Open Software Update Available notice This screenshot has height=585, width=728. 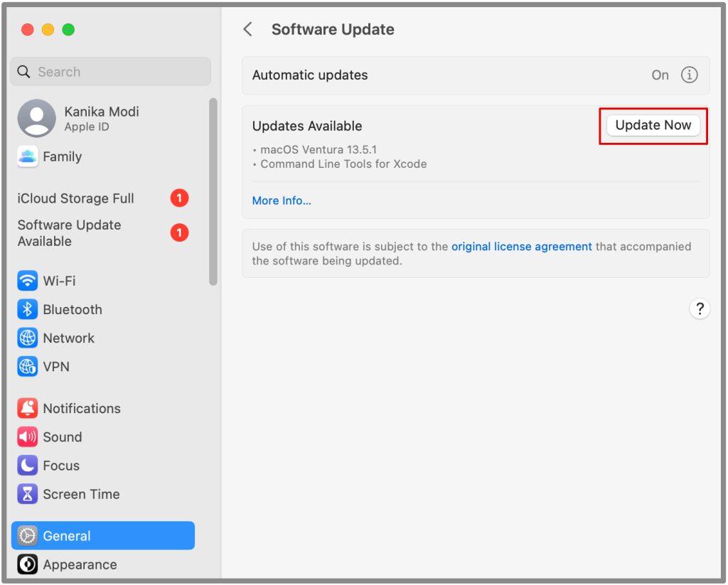coord(69,233)
